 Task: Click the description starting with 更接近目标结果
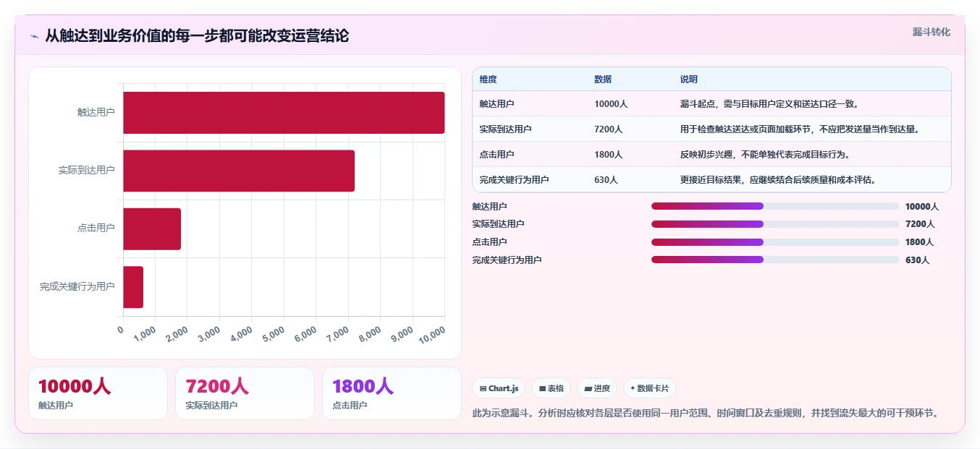(x=778, y=180)
